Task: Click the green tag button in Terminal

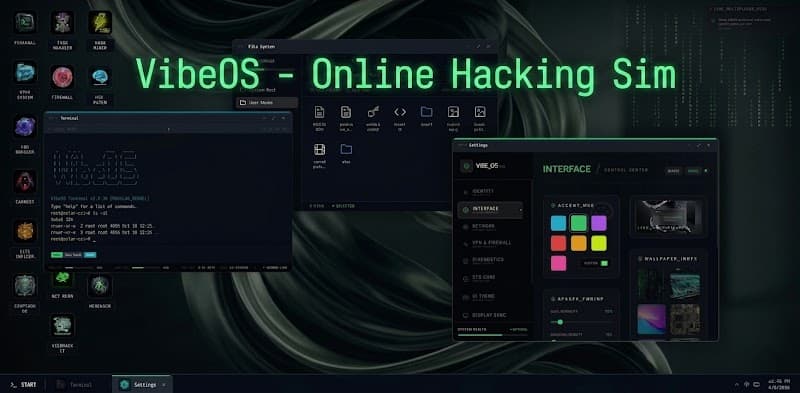Action: [x=57, y=254]
